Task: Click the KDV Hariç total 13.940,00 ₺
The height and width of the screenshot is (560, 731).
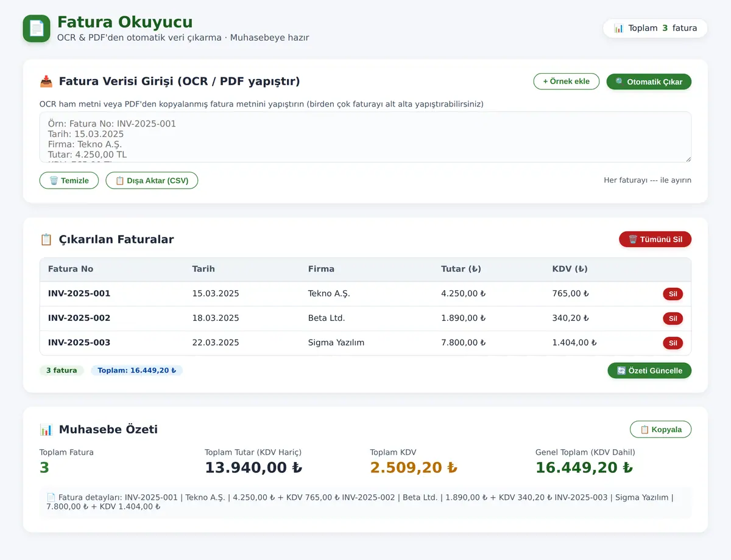Action: click(x=253, y=467)
